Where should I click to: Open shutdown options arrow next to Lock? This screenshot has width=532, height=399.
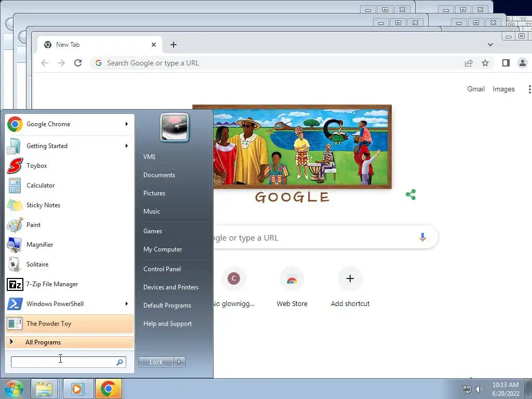179,362
